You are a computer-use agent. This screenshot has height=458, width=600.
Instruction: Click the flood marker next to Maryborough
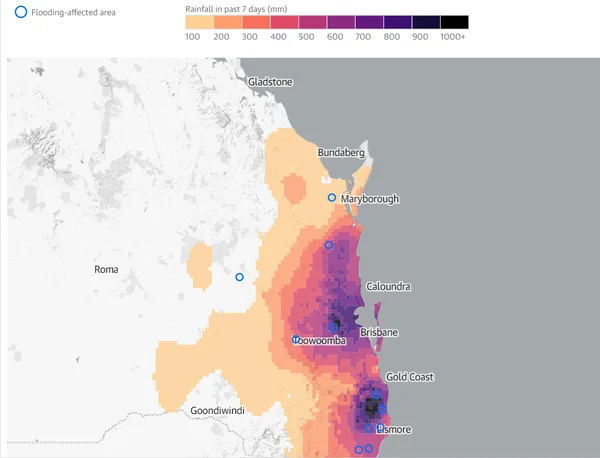coord(332,198)
